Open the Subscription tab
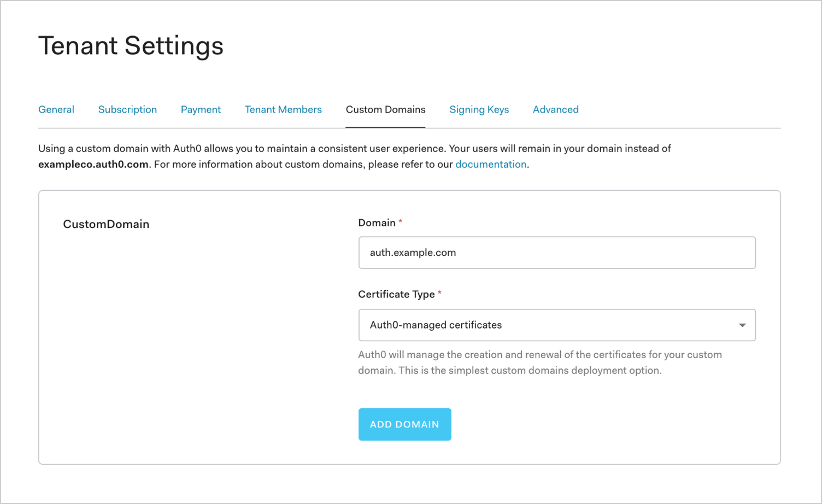Screen dimensions: 822x504 [x=127, y=109]
